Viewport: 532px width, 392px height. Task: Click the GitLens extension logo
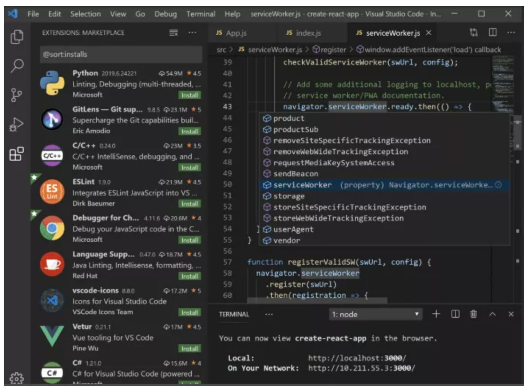point(52,119)
